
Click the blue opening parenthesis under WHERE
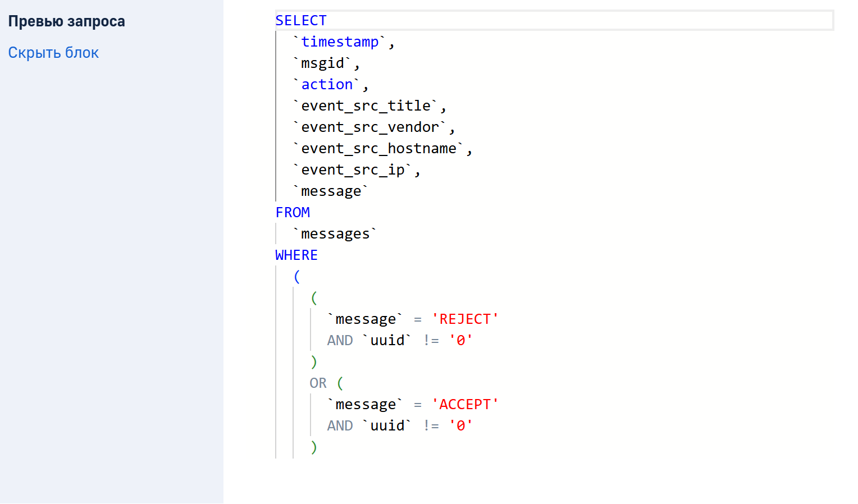pyautogui.click(x=297, y=277)
